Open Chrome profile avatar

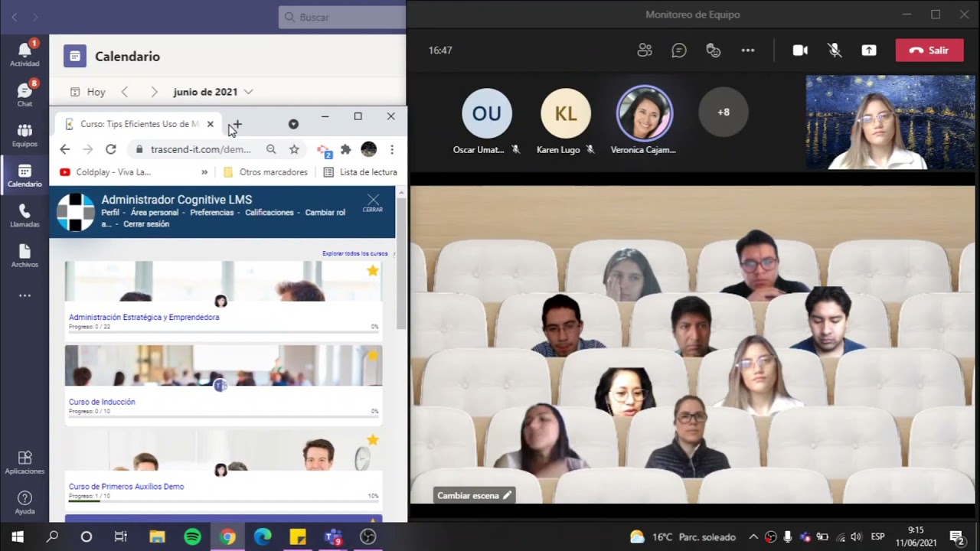368,149
